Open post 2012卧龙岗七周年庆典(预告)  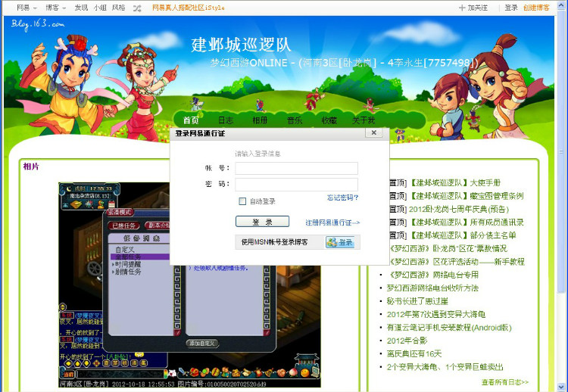pyautogui.click(x=459, y=209)
